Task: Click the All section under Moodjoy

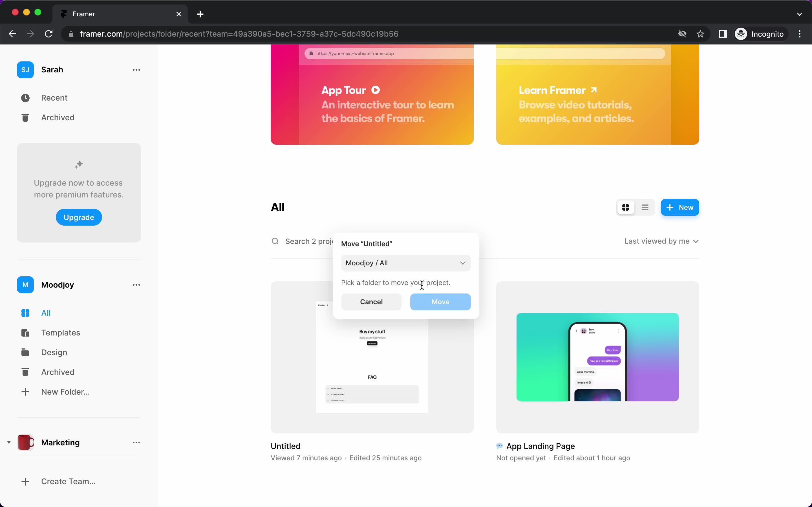Action: point(46,312)
